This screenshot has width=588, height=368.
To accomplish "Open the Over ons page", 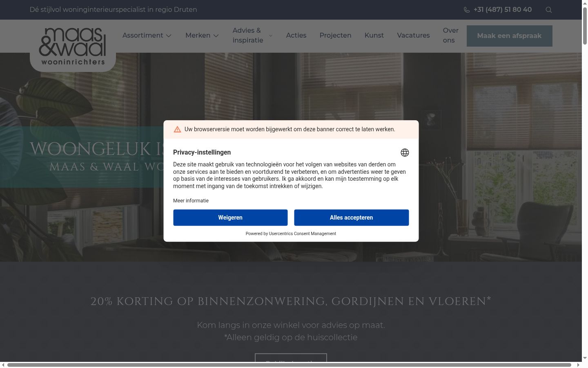I will 451,36.
